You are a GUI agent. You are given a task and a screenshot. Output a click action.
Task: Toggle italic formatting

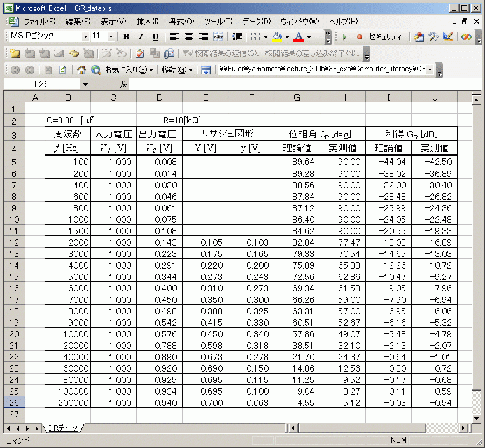pos(140,37)
